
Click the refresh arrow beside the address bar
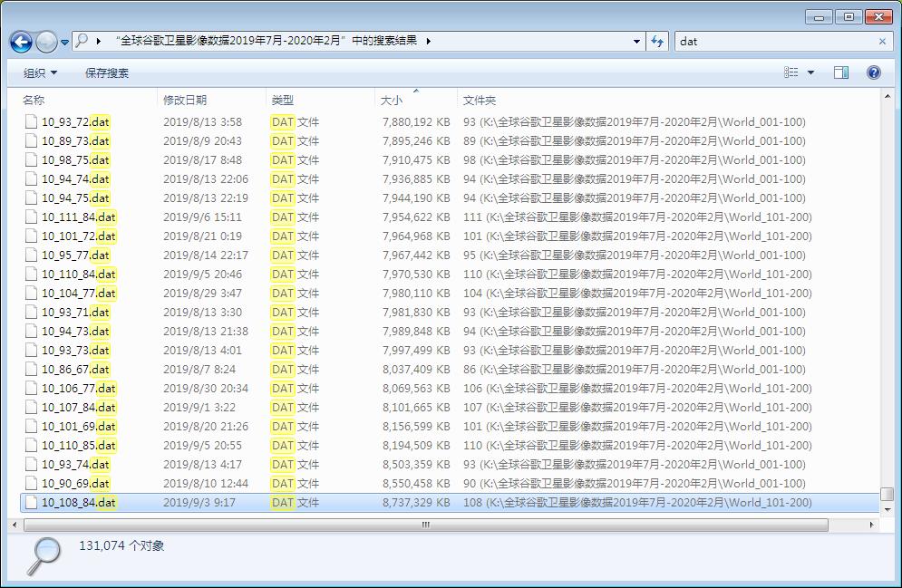(x=655, y=42)
